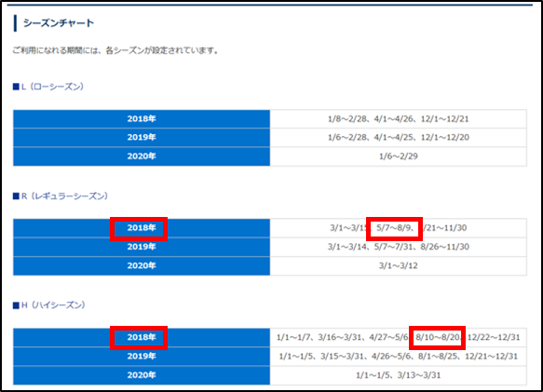Click dates 3/1～3/14、5/7～7/31、8/26～11/30
This screenshot has height=392, width=543.
(399, 247)
